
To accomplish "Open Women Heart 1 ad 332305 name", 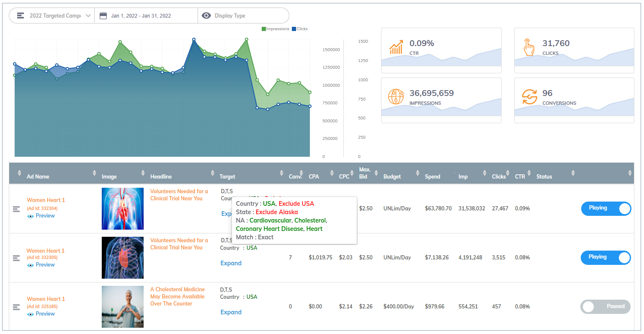I will click(x=46, y=251).
